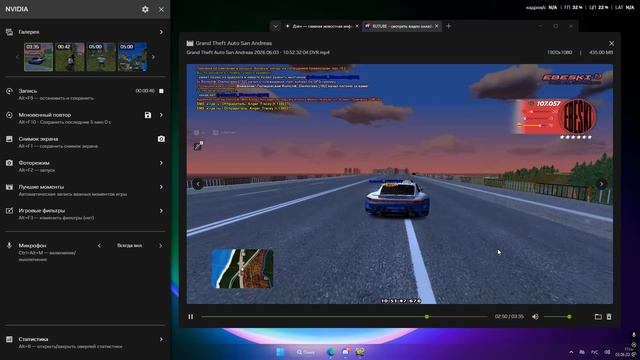Image resolution: width=640 pixels, height=360 pixels.
Task: Close the NVIDIA overlay panel
Action: (x=161, y=9)
